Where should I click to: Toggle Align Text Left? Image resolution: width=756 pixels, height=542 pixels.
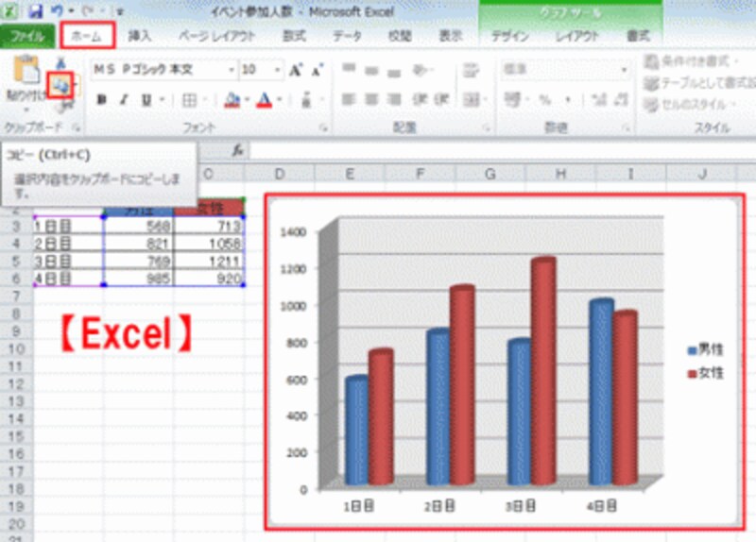coord(349,100)
